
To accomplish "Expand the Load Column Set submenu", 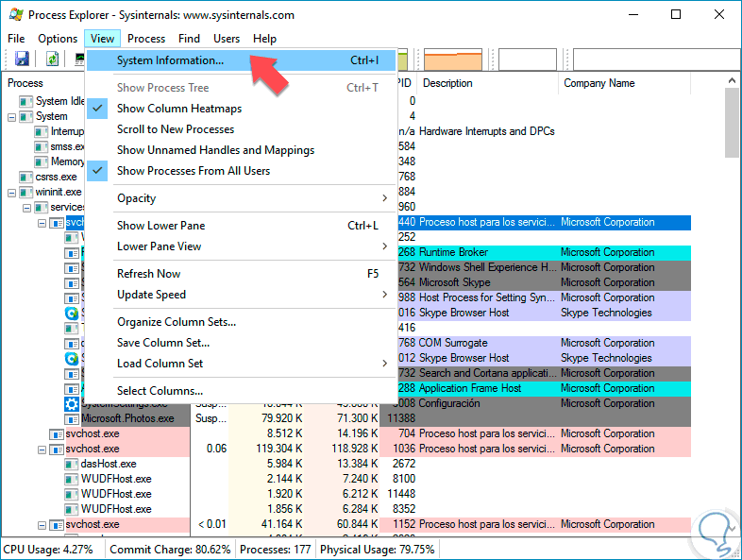I will pos(241,363).
